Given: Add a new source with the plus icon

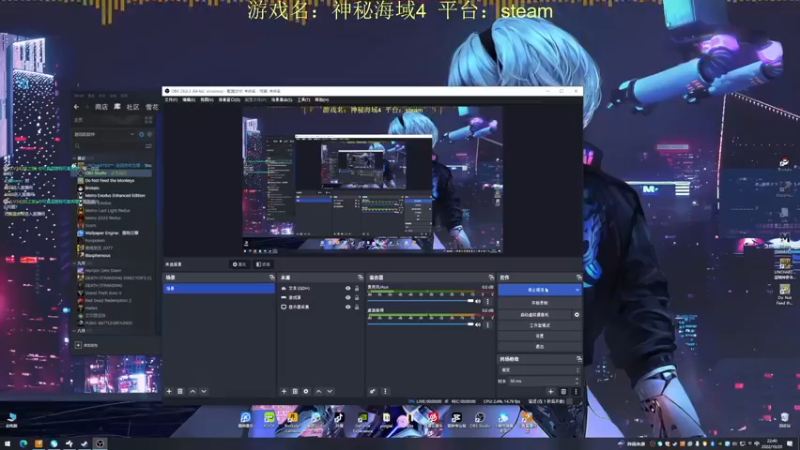Looking at the screenshot, I should (x=284, y=391).
